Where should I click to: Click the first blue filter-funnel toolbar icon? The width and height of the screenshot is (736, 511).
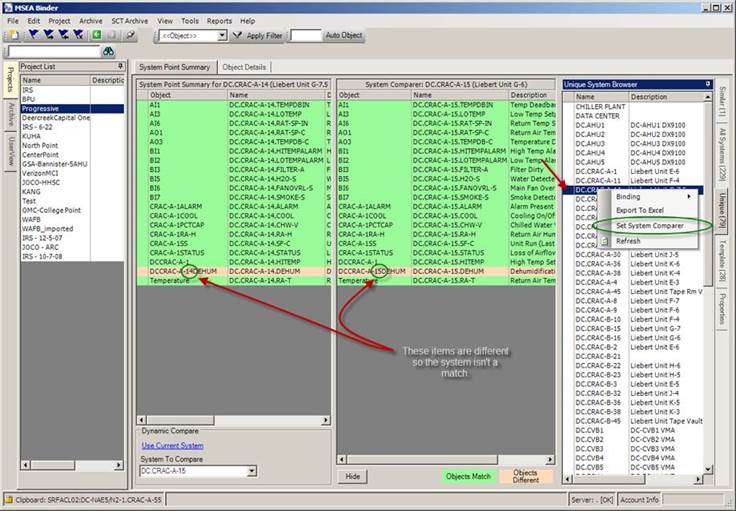tap(33, 35)
